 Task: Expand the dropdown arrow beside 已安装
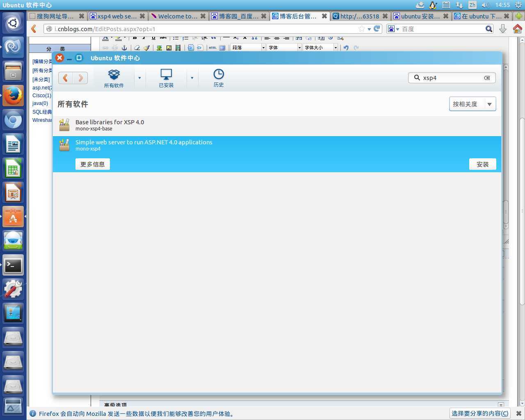coord(192,78)
